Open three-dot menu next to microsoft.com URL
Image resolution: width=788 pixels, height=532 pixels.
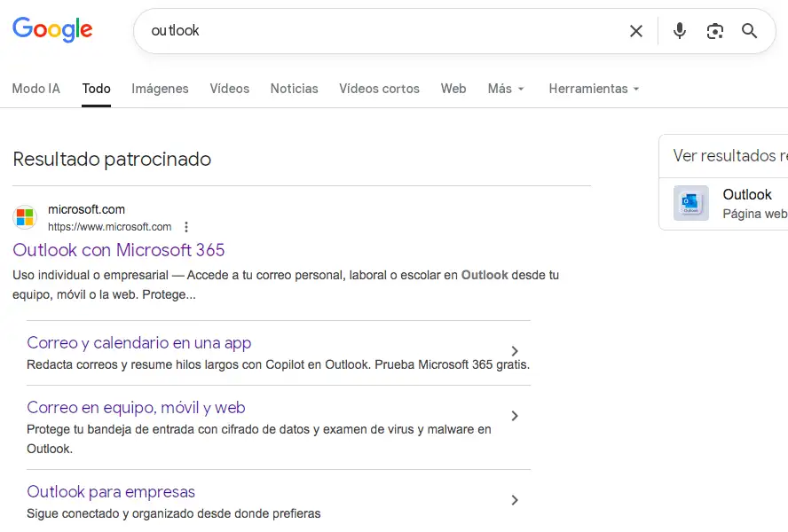[x=186, y=227]
